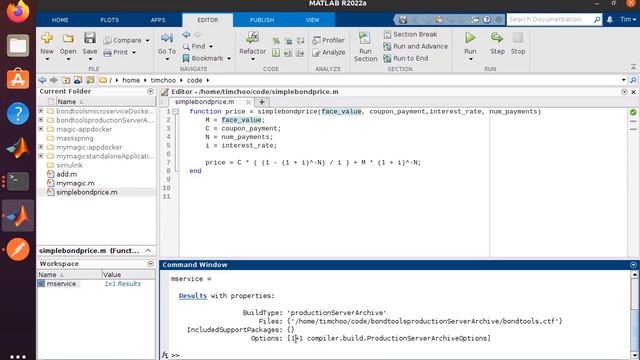Screen dimensions: 640x360
Task: Open the Run dropdown arrow
Action: [470, 60]
